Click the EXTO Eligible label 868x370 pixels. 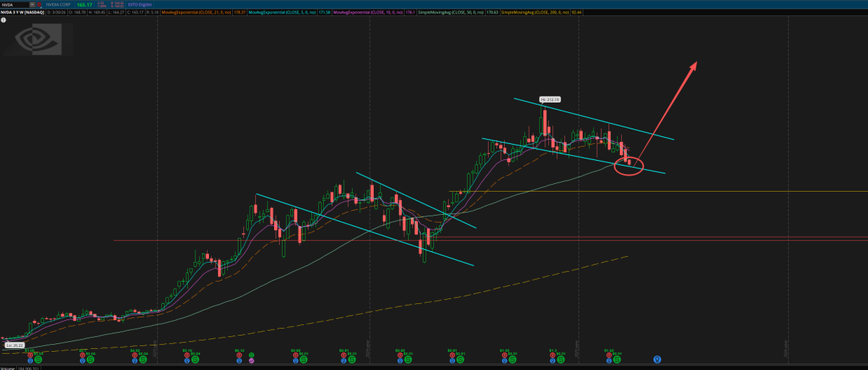pyautogui.click(x=140, y=4)
